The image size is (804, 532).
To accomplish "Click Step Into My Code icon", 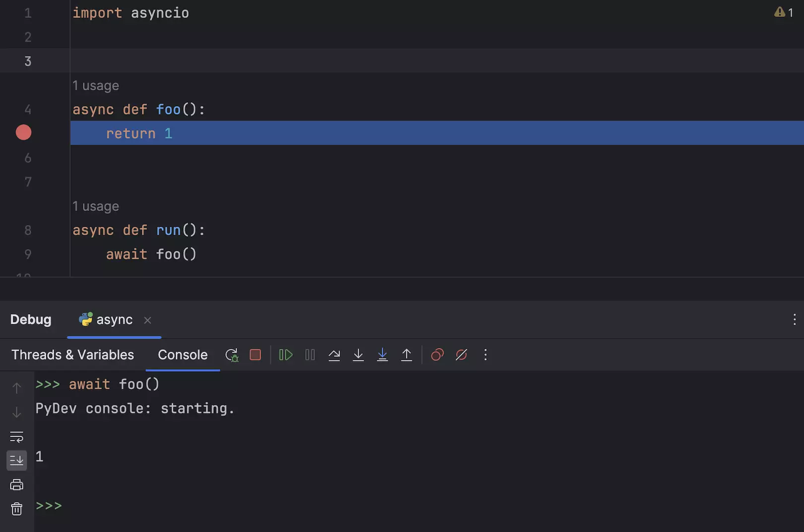I will tap(382, 355).
